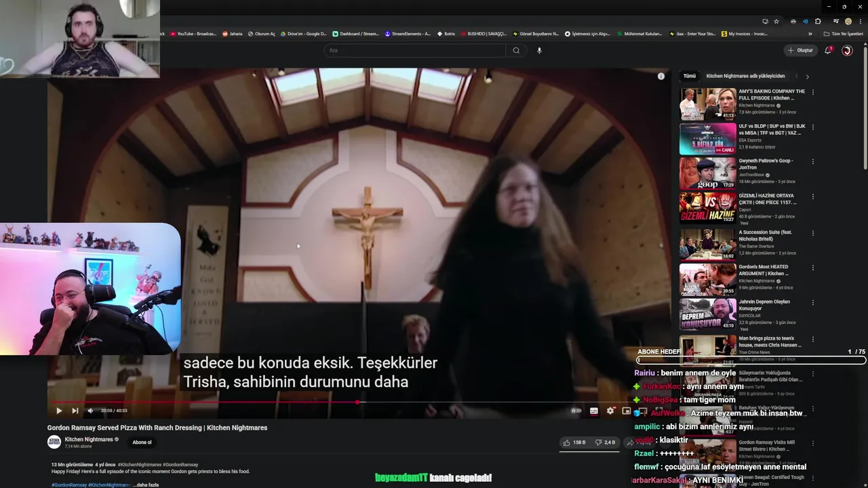Like the video (158 B)
868x488 pixels.
pos(574,443)
